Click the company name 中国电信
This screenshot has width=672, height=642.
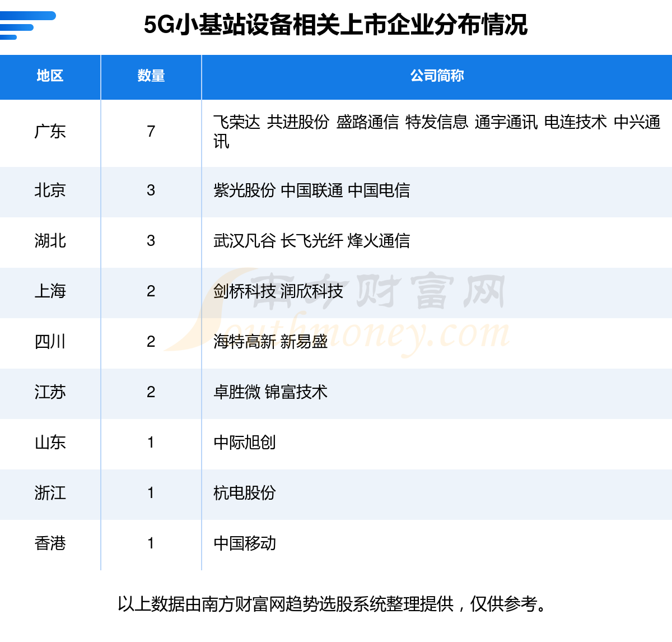pos(379,190)
